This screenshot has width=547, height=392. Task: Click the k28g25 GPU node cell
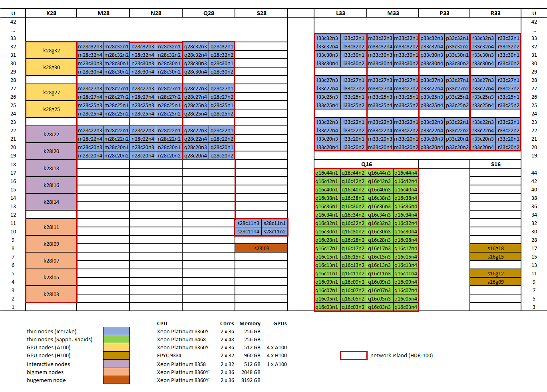point(52,109)
